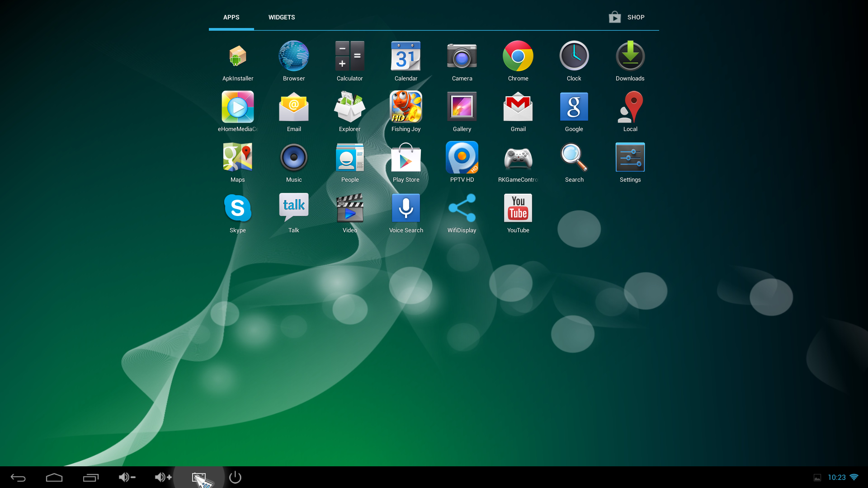
Task: Start Voice Search
Action: 406,208
